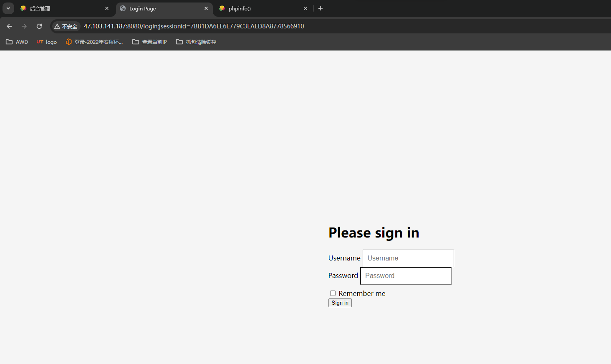The height and width of the screenshot is (364, 611).
Task: Open a new tab with the plus icon
Action: point(321,8)
